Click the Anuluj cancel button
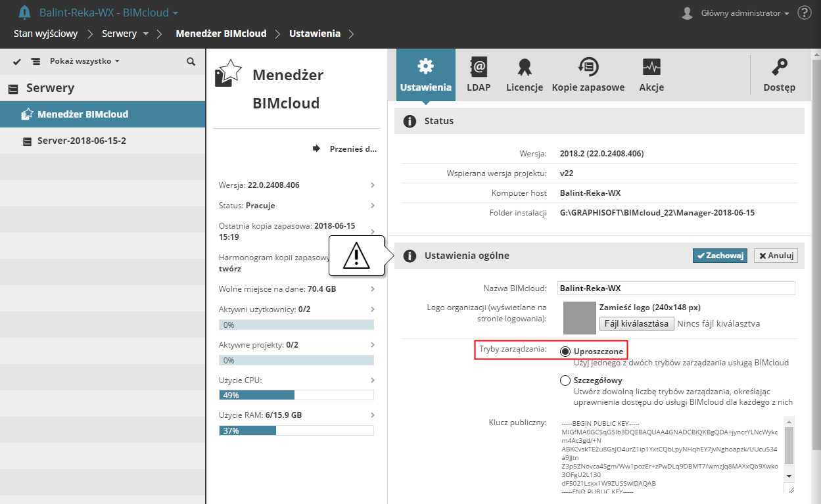The height and width of the screenshot is (504, 821). (776, 256)
